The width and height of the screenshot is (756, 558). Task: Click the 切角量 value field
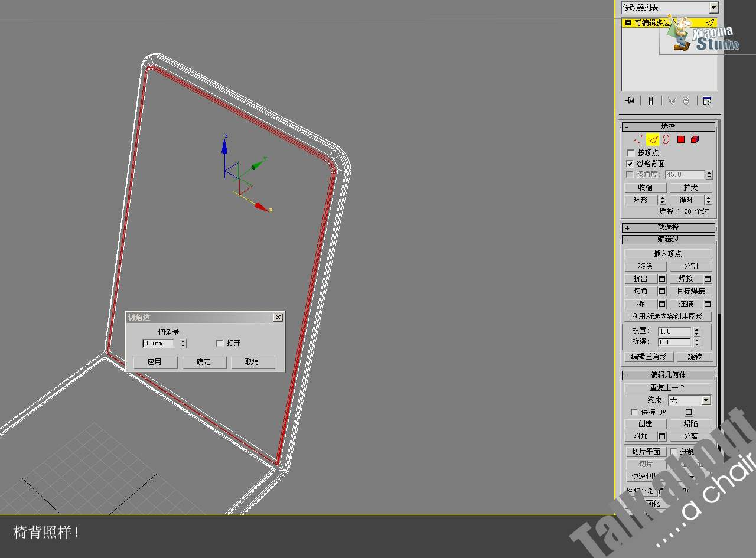pyautogui.click(x=158, y=343)
